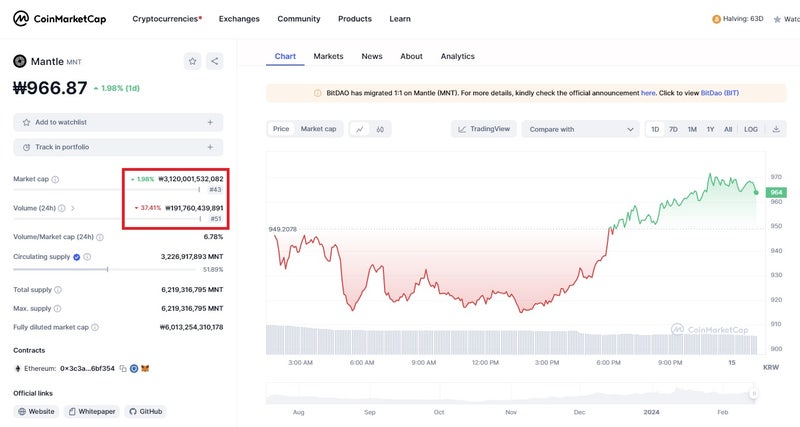Set chart range to 7D

click(x=673, y=130)
